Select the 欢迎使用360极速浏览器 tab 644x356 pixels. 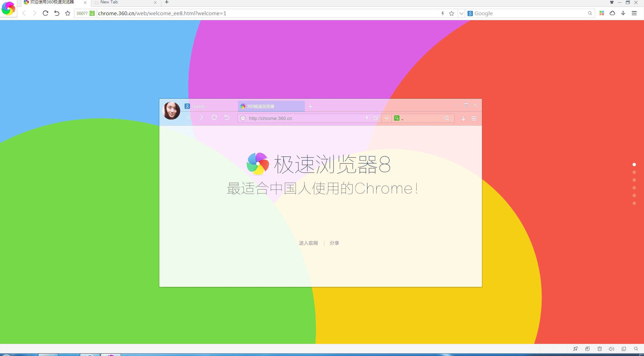(x=56, y=2)
